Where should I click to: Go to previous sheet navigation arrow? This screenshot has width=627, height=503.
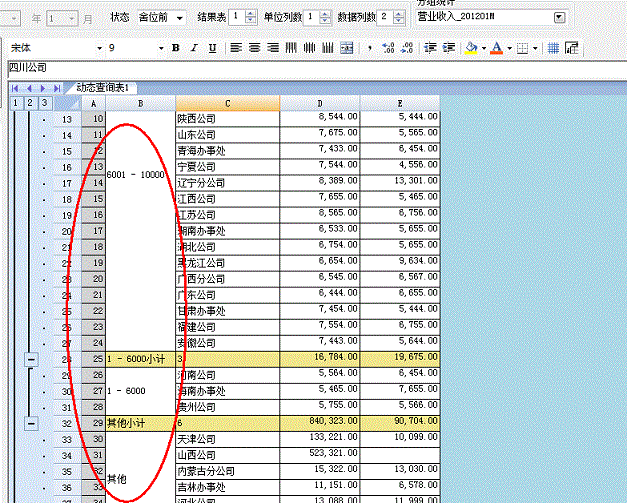29,88
